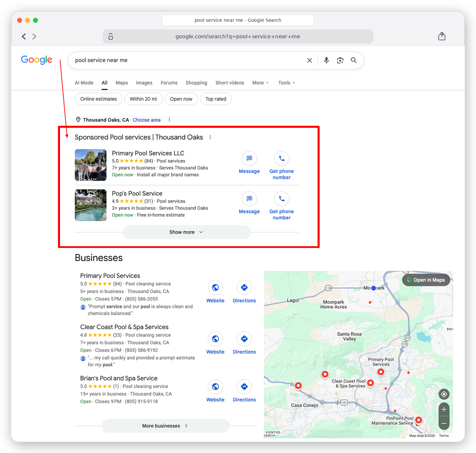
Task: Switch to AI Mode tab
Action: tap(84, 83)
